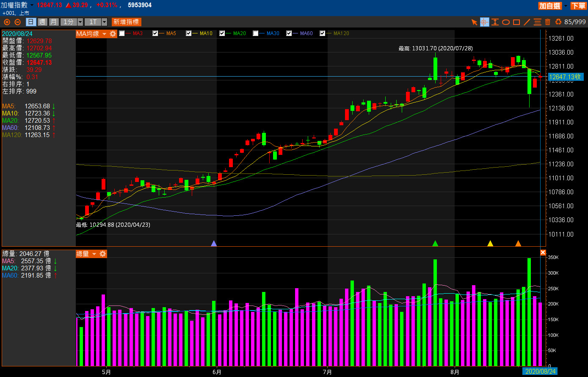Close the volume panel with X
The height and width of the screenshot is (377, 588).
pos(543,253)
